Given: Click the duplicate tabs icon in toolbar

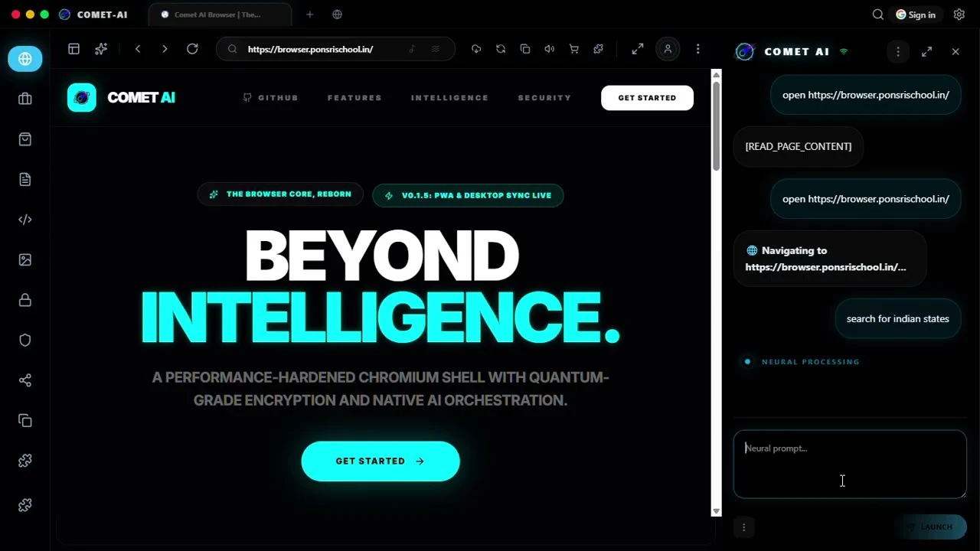Looking at the screenshot, I should pos(525,49).
